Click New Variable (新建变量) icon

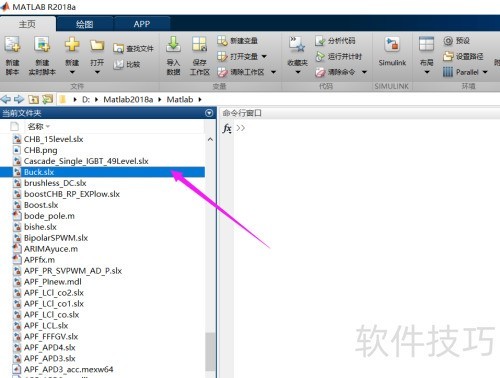point(222,41)
